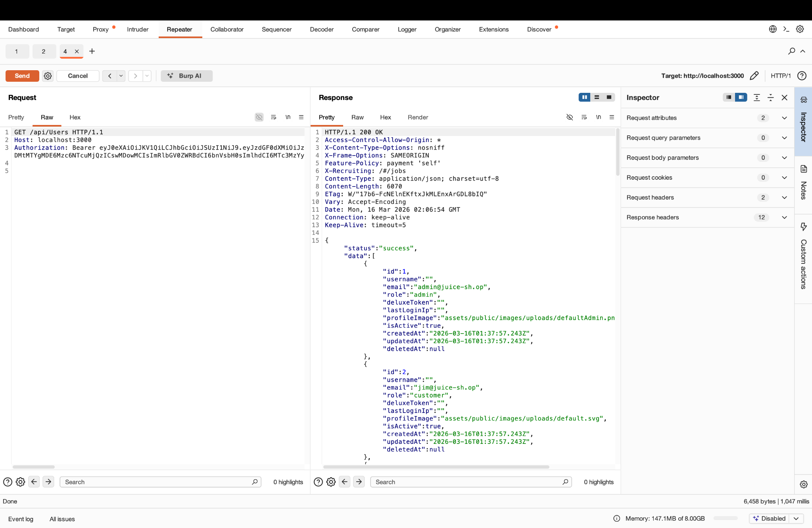
Task: Open the history-forward dropdown arrow
Action: pos(147,76)
